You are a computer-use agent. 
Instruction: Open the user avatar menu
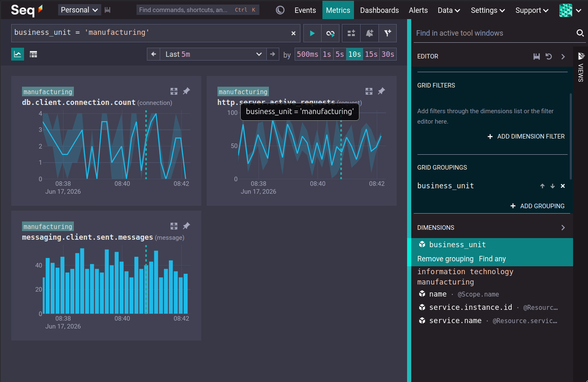[570, 10]
